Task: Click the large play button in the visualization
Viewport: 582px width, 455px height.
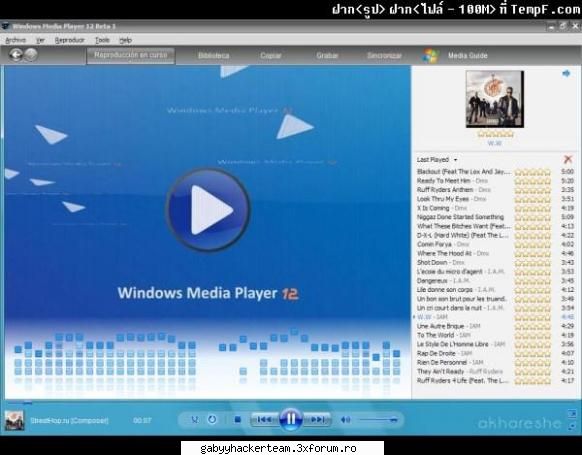Action: 208,210
